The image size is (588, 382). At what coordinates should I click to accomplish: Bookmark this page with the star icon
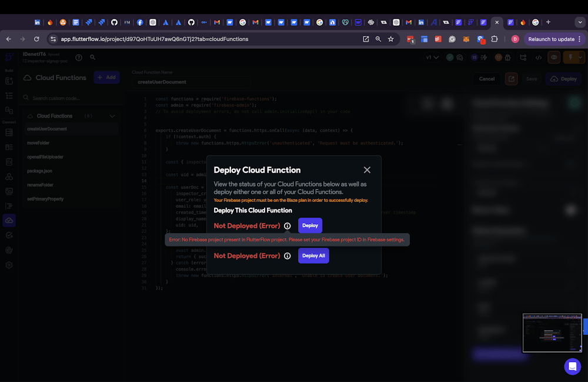click(391, 39)
